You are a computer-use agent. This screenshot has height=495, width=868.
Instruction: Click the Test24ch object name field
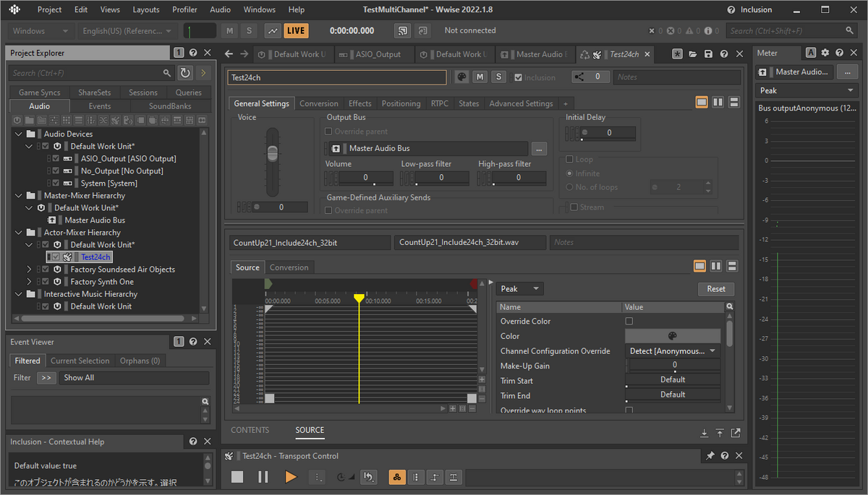pos(337,77)
